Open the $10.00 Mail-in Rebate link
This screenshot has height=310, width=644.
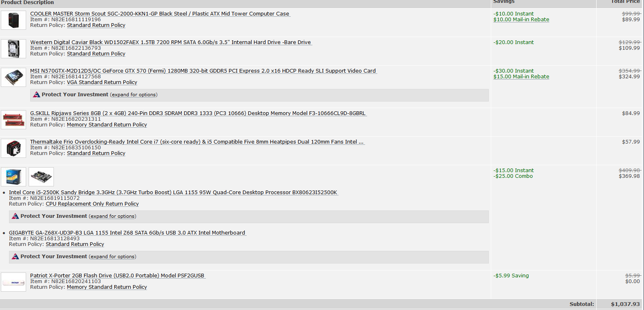point(521,20)
